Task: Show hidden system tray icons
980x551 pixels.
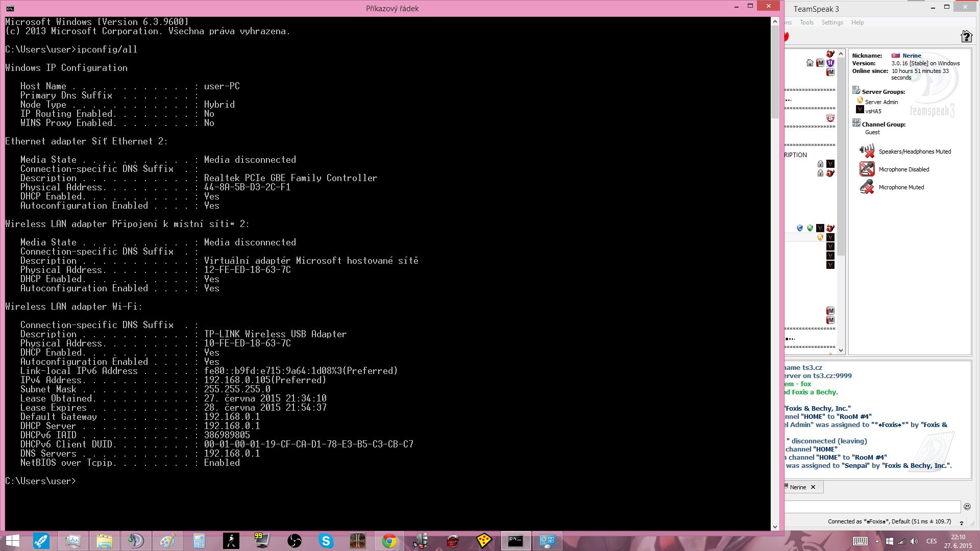Action: point(877,541)
